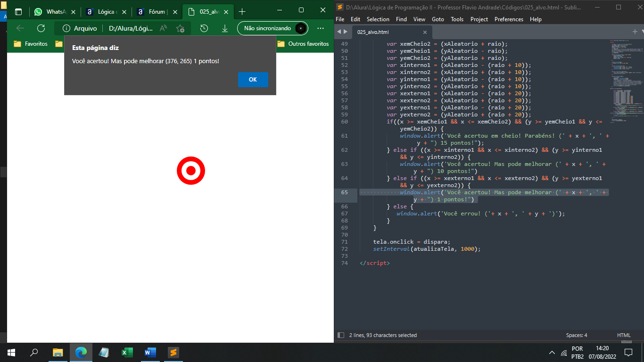Open Sublime Text Help menu
644x362 pixels.
click(536, 19)
